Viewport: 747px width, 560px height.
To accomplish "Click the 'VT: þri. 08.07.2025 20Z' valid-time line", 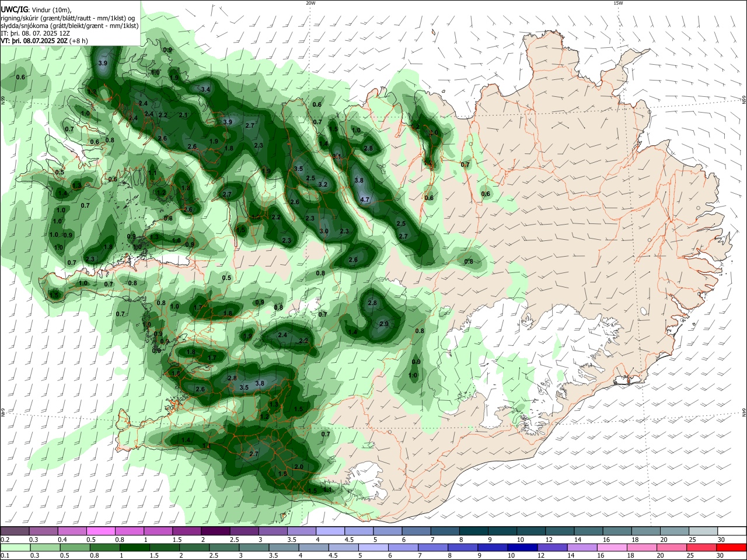I will tap(34, 41).
